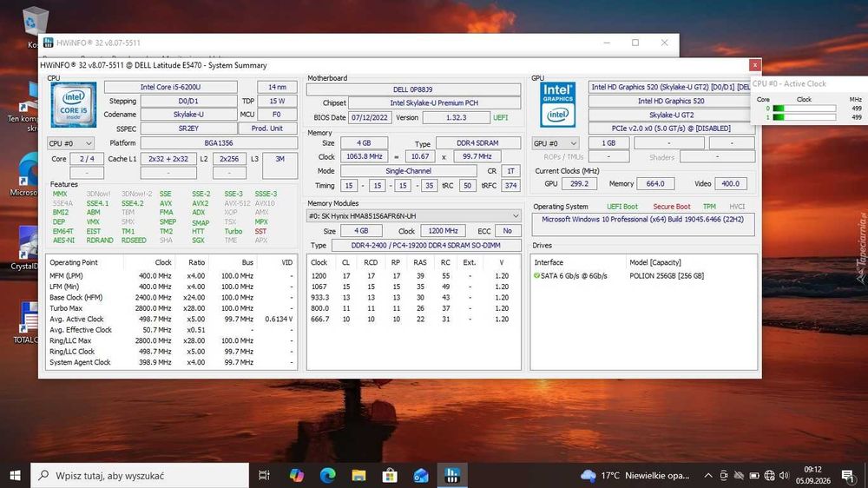Click the BGA1356 platform field

tap(219, 143)
